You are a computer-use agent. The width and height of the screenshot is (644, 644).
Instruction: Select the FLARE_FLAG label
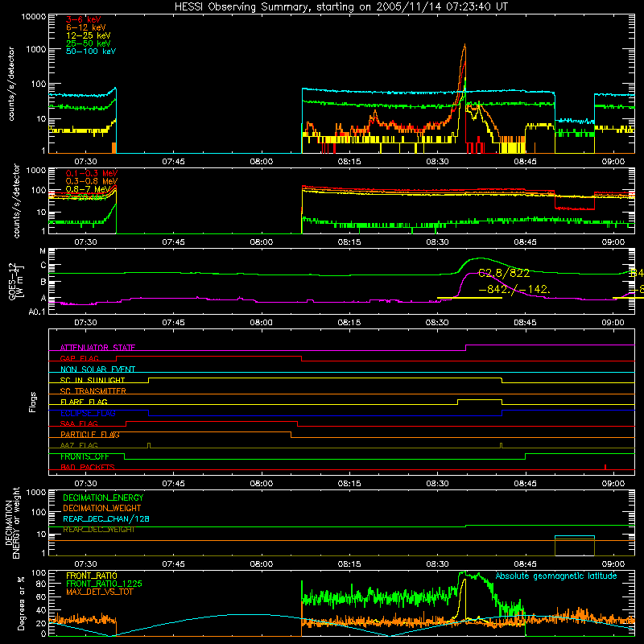click(x=84, y=402)
